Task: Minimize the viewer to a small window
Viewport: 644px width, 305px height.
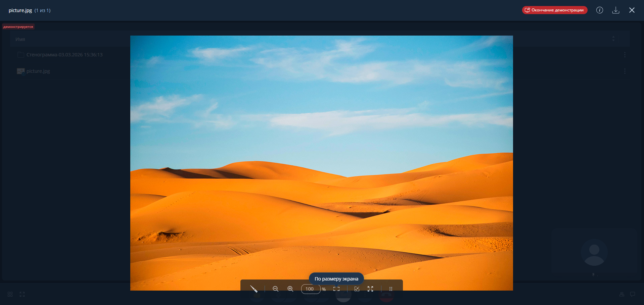Action: pyautogui.click(x=357, y=289)
